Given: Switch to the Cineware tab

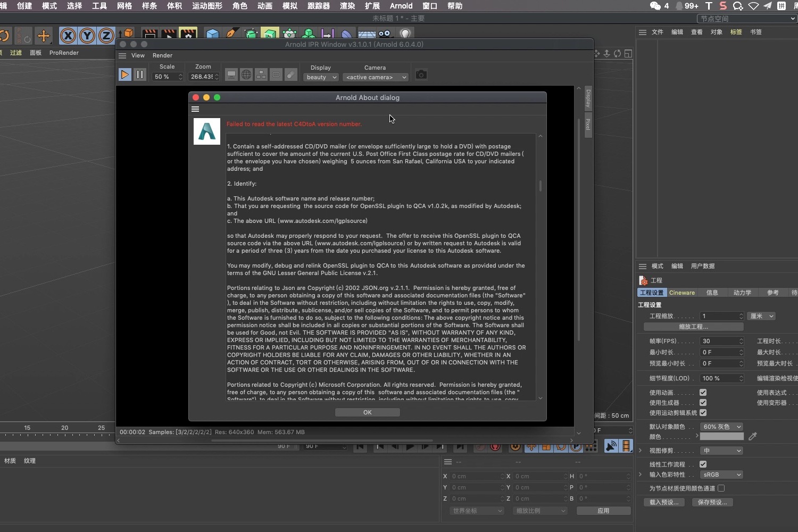Looking at the screenshot, I should coord(682,293).
